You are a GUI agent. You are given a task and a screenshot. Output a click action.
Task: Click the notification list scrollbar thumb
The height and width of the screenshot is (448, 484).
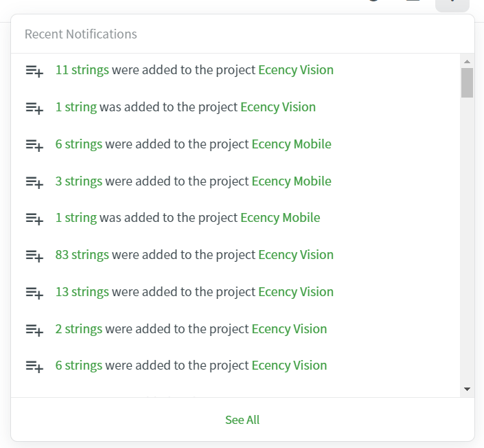pos(467,83)
